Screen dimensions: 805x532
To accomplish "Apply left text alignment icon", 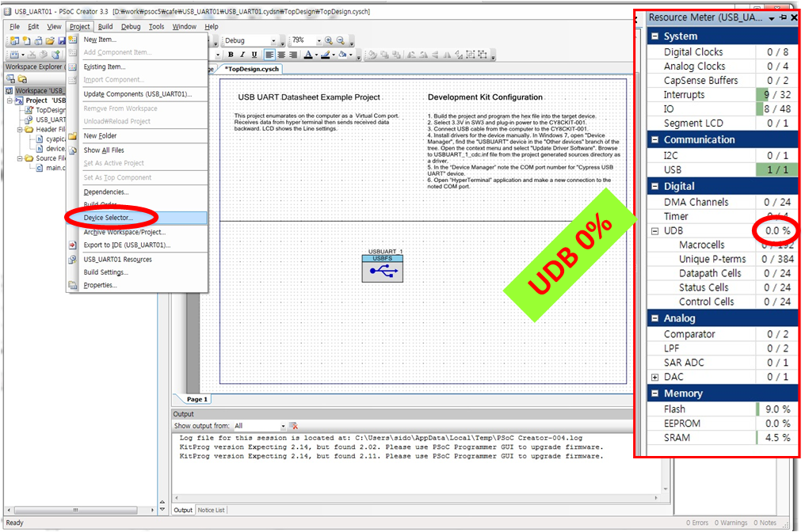I will [x=269, y=53].
